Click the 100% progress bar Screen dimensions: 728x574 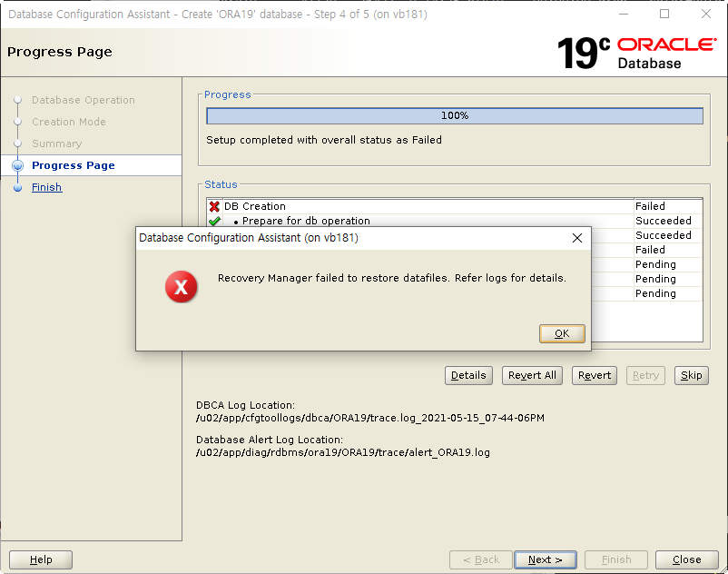[455, 115]
